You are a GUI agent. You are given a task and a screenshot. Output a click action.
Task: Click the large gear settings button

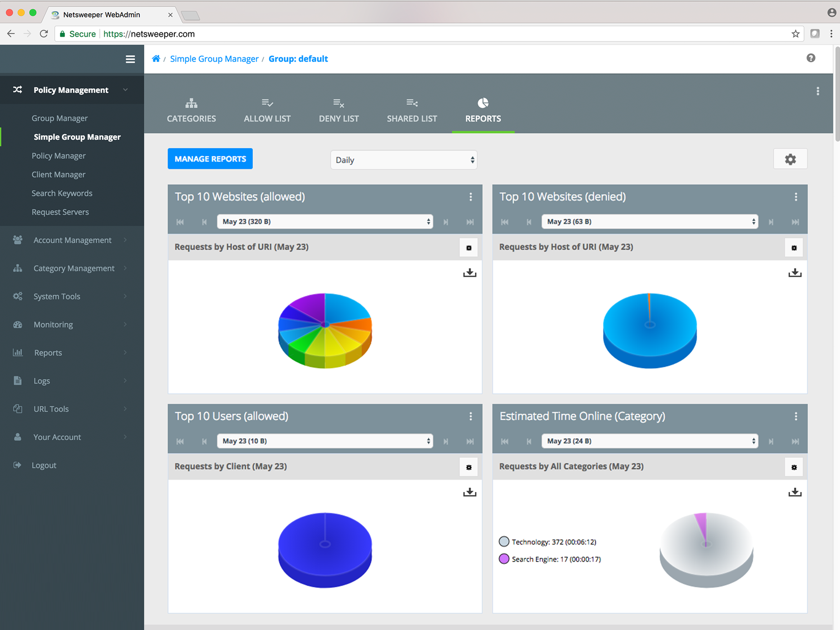[790, 159]
